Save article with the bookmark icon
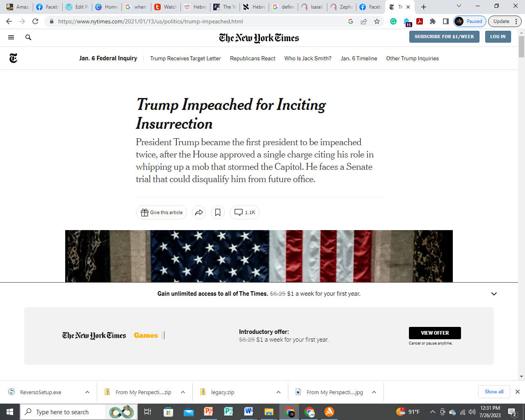 coord(218,212)
